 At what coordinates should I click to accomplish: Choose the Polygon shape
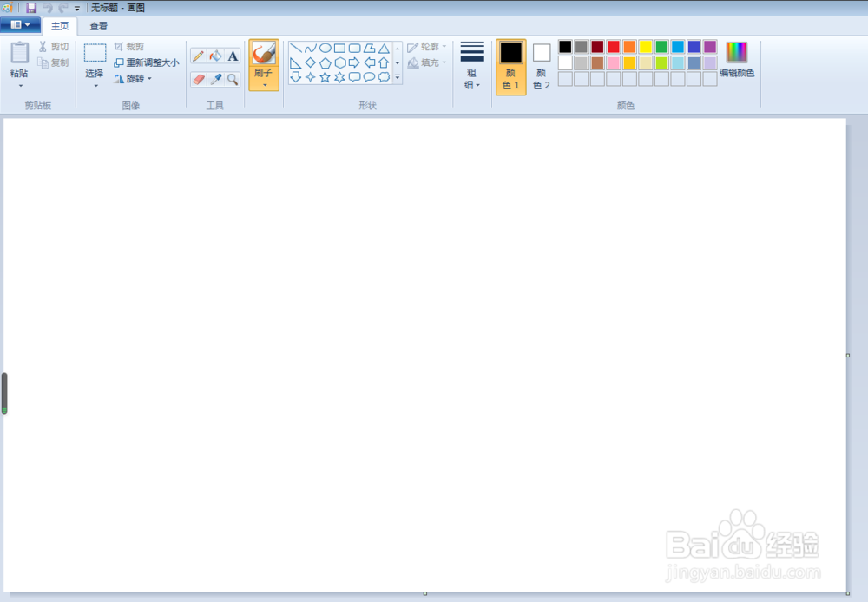tap(369, 48)
